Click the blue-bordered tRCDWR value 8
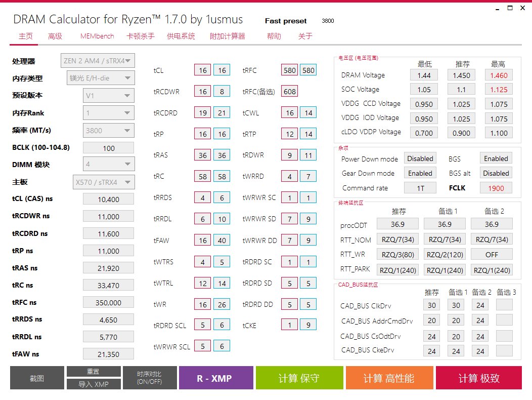 (222, 92)
